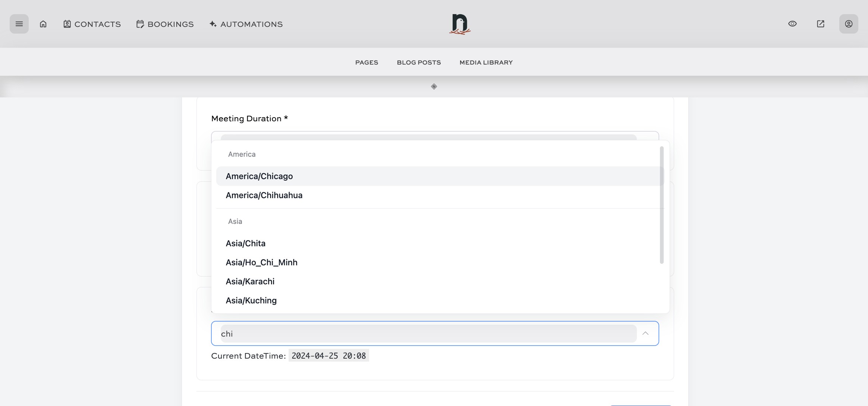This screenshot has height=406, width=868.
Task: Switch to the Media Library tab
Action: pos(486,62)
